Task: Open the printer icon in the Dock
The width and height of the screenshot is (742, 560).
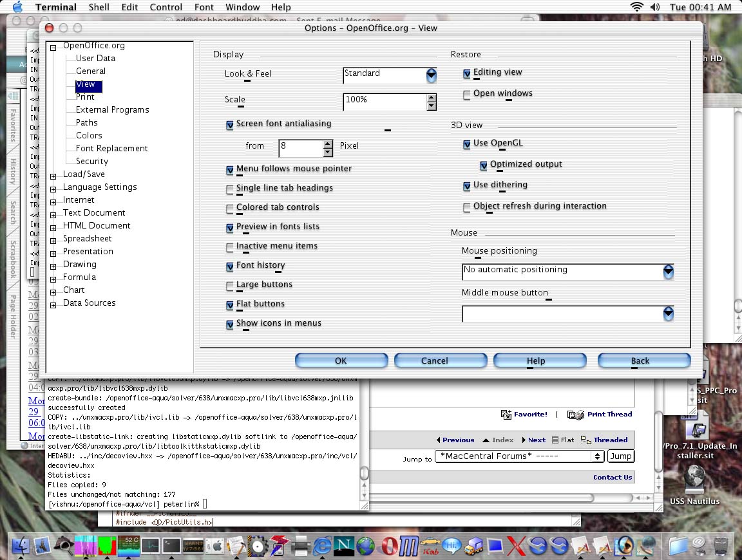Action: (x=301, y=546)
